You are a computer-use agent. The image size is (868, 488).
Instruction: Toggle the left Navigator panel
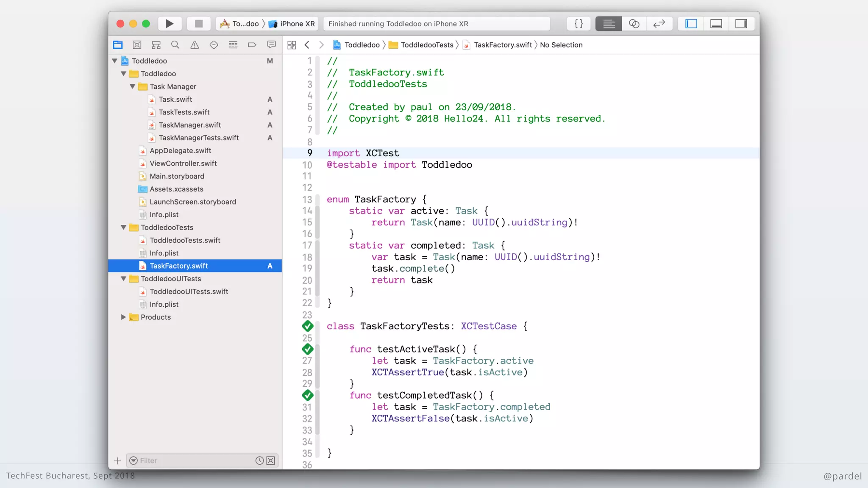pyautogui.click(x=691, y=24)
